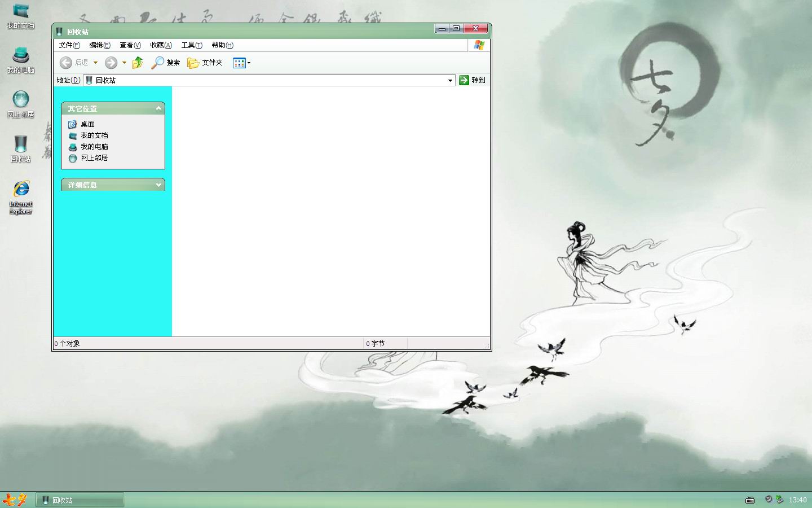Viewport: 812px width, 508px height.
Task: Click the status bar text 0 字节
Action: coord(375,343)
